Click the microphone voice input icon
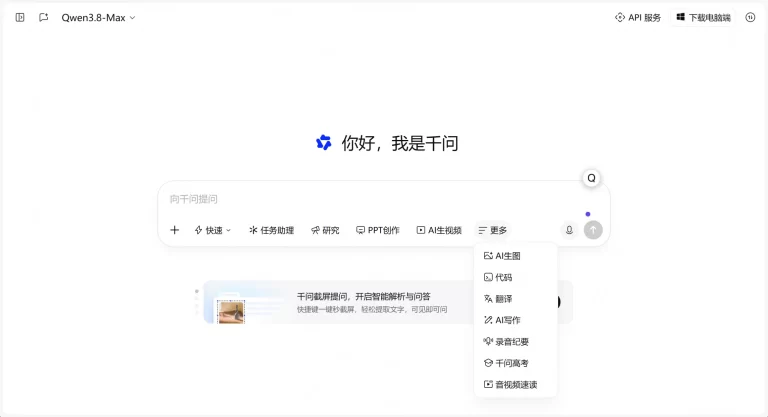 569,230
